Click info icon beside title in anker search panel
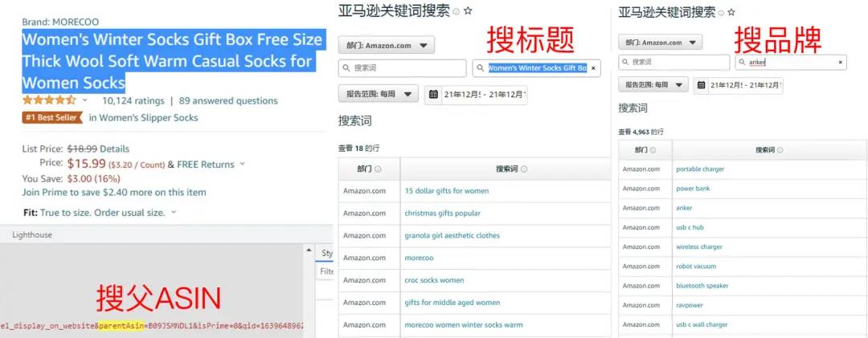Image resolution: width=868 pixels, height=338 pixels. pyautogui.click(x=721, y=12)
